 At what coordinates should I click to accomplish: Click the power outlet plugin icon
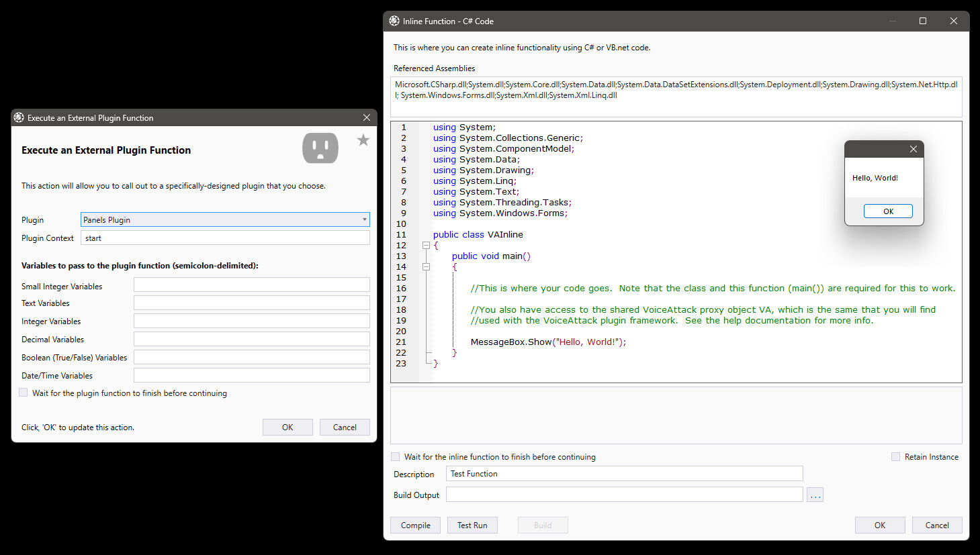coord(320,148)
